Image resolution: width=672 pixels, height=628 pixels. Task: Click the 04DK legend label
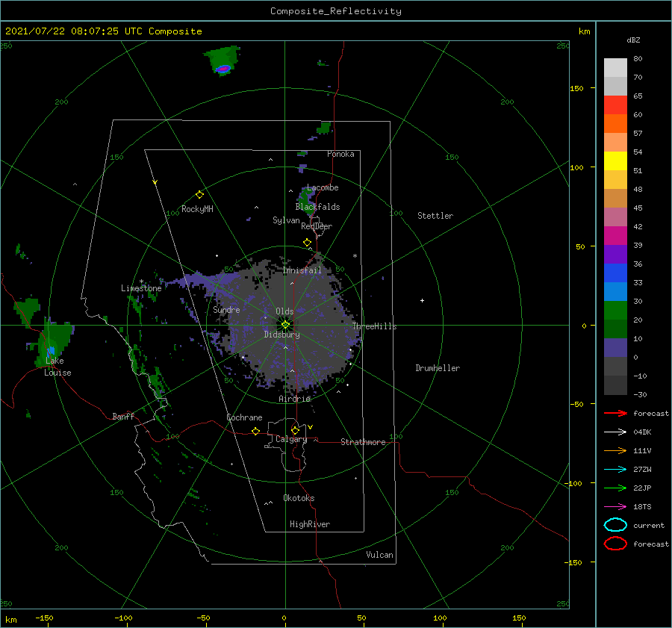(x=642, y=432)
